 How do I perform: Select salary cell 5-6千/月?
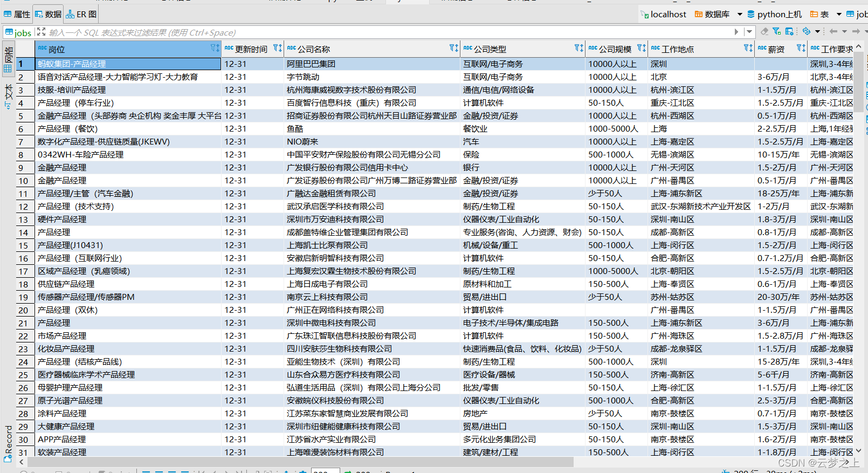coord(781,375)
